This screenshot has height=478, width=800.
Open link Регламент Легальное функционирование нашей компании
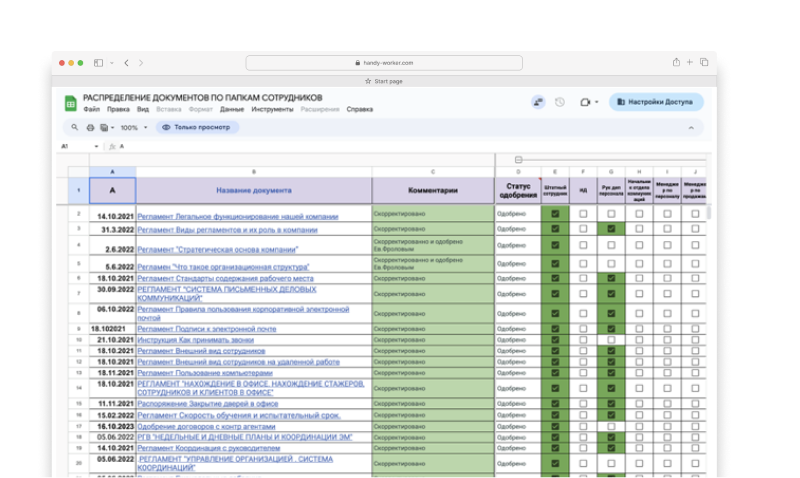(x=238, y=217)
